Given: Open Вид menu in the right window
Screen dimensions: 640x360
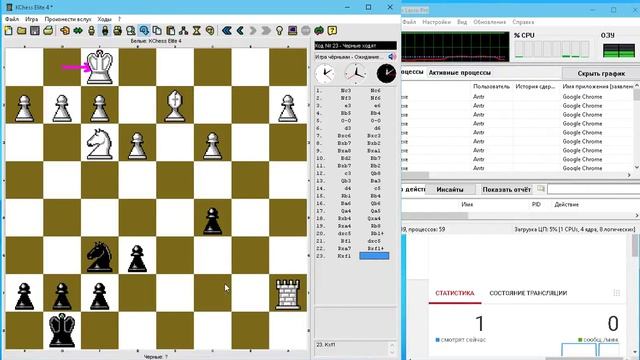Looking at the screenshot, I should (462, 22).
